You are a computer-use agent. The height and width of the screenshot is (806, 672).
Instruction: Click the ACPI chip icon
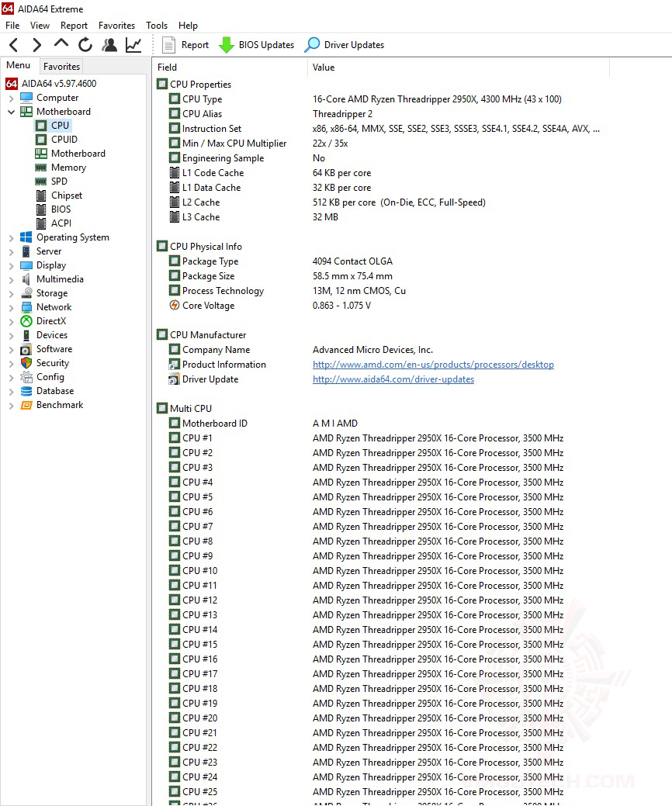coord(41,223)
